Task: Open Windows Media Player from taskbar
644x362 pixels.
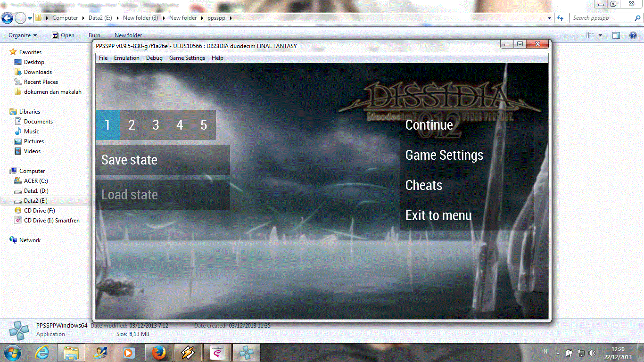Action: (128, 353)
